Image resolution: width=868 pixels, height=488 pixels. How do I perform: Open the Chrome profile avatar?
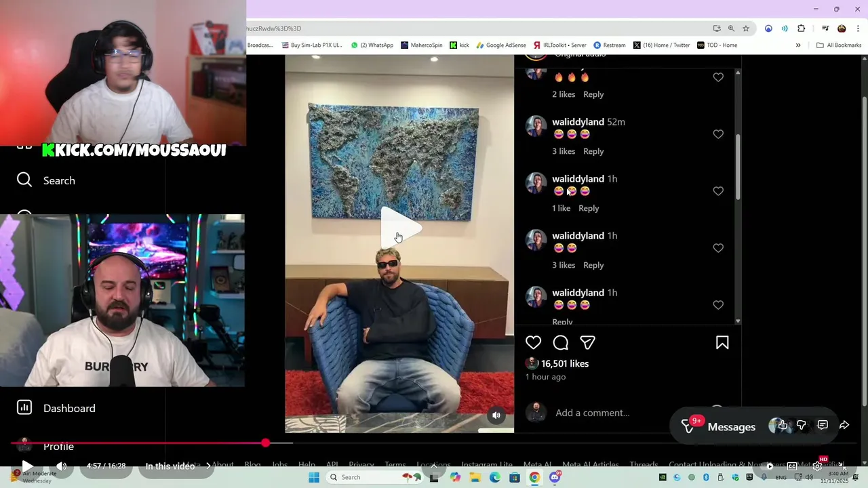pyautogui.click(x=842, y=28)
